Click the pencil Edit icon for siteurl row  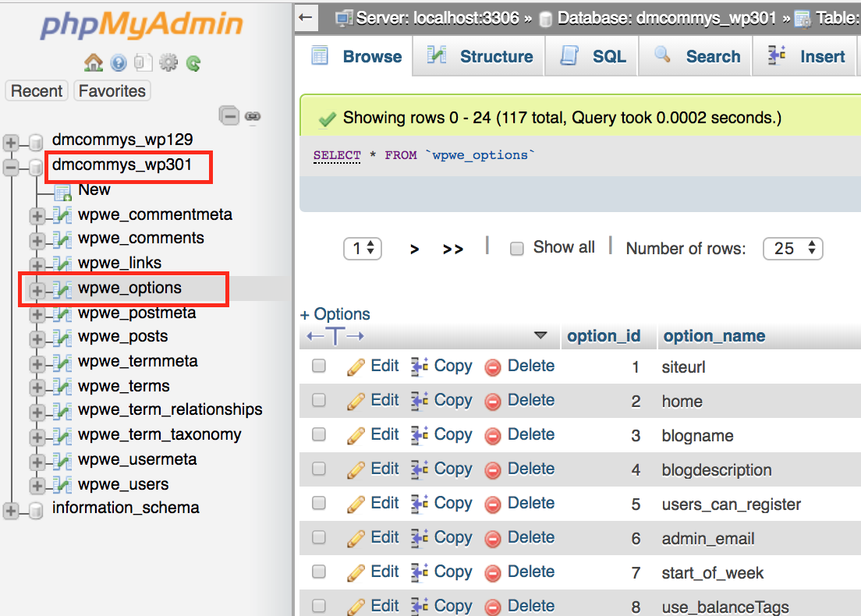tap(356, 366)
